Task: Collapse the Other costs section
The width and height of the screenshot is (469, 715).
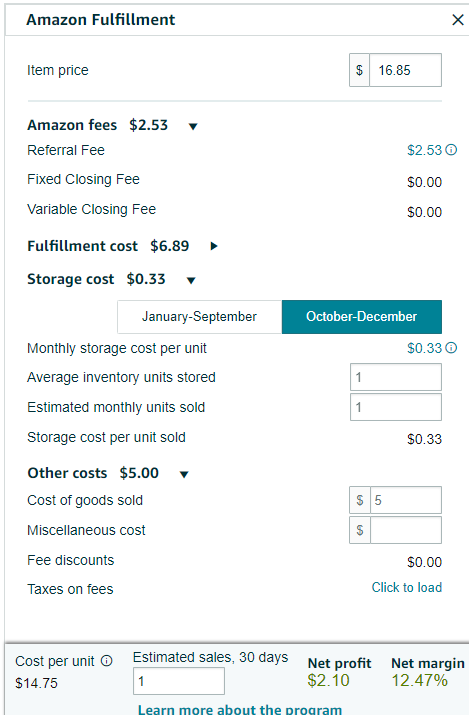Action: pyautogui.click(x=184, y=474)
